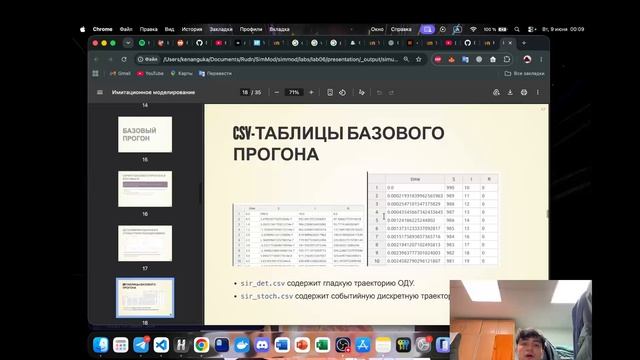Close the active browser tab
The width and height of the screenshot is (640, 360).
click(x=510, y=43)
